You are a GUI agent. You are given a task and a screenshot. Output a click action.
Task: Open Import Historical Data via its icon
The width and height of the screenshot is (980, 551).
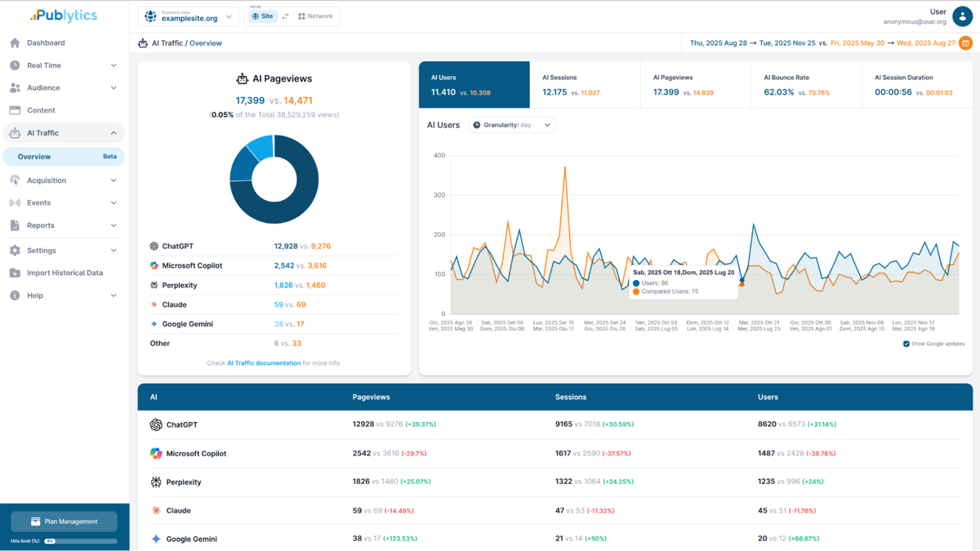(x=15, y=273)
